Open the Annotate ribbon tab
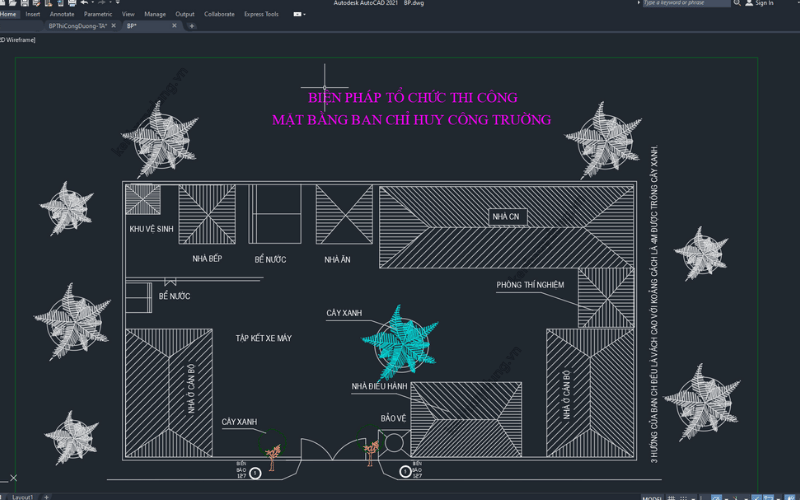800x500 pixels. pos(62,14)
